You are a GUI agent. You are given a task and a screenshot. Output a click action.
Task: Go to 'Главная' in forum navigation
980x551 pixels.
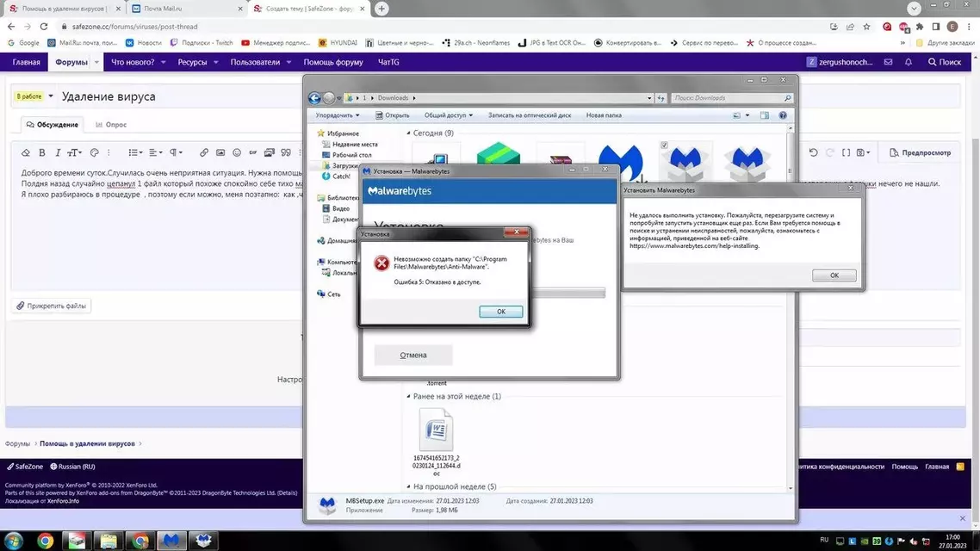(26, 62)
